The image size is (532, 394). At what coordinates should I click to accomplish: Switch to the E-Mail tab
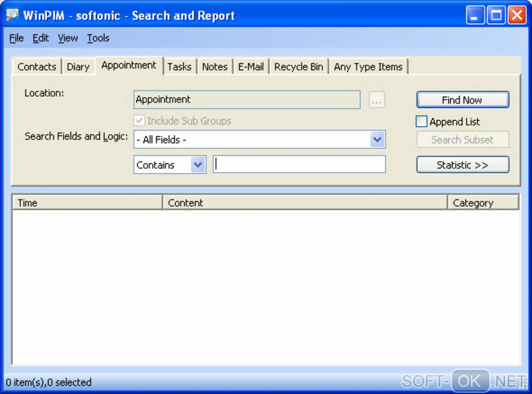coord(251,67)
